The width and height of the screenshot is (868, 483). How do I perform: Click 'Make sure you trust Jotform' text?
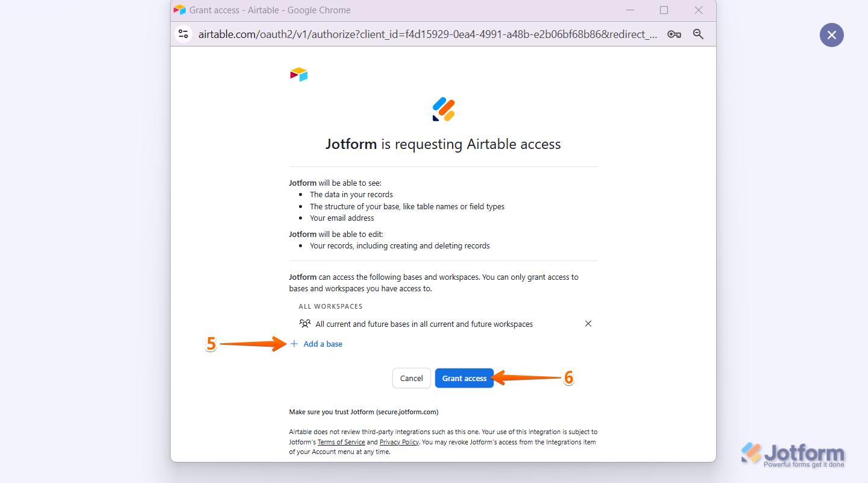363,412
